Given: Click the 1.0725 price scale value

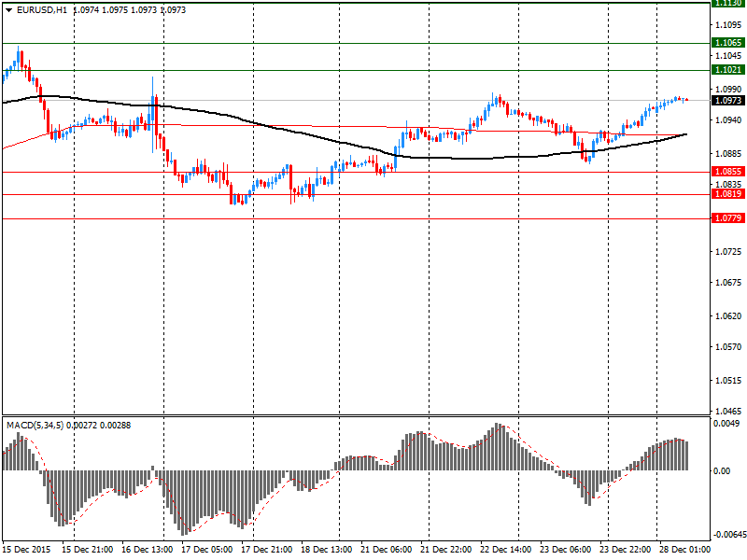Looking at the screenshot, I should pyautogui.click(x=728, y=251).
